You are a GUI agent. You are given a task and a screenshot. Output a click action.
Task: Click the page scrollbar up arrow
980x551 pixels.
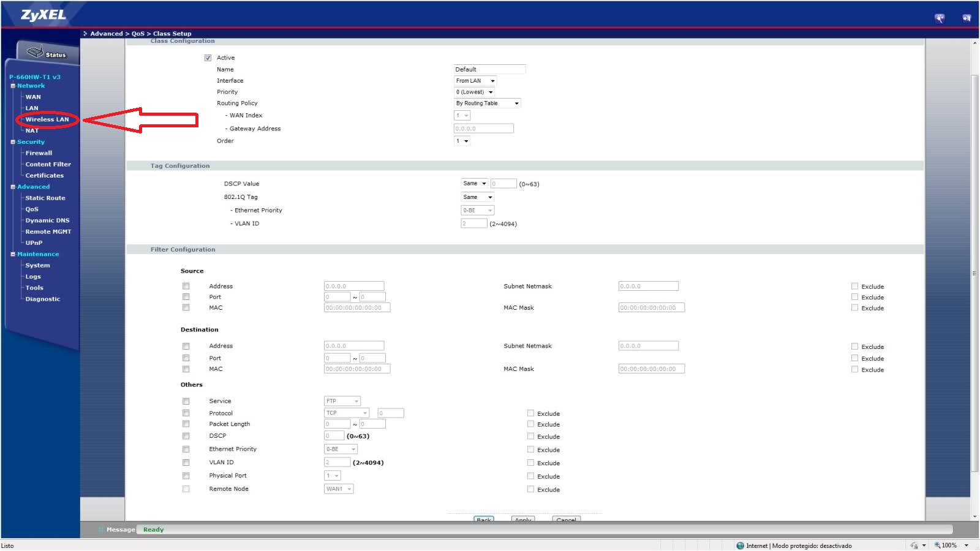point(974,43)
